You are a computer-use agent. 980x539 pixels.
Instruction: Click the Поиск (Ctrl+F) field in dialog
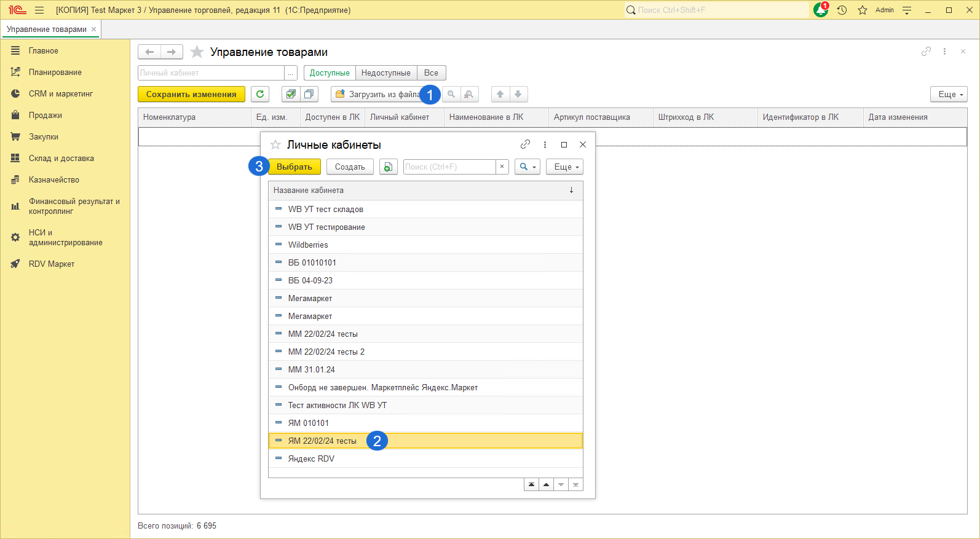click(x=449, y=167)
